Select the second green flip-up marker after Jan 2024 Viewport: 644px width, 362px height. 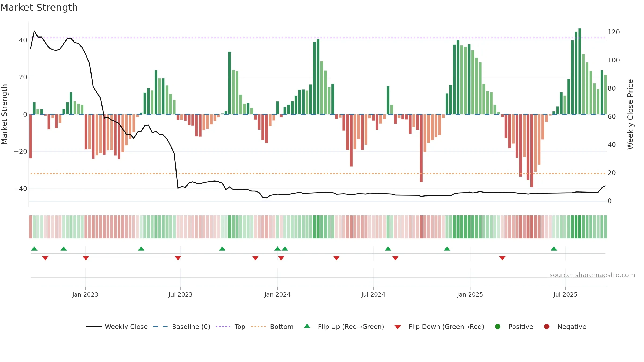click(285, 249)
